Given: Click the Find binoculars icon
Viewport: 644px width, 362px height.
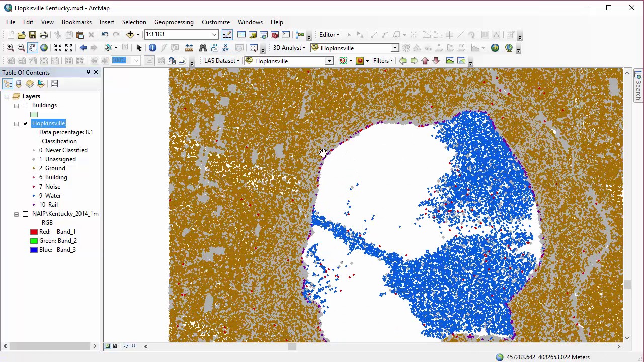Looking at the screenshot, I should pos(203,47).
